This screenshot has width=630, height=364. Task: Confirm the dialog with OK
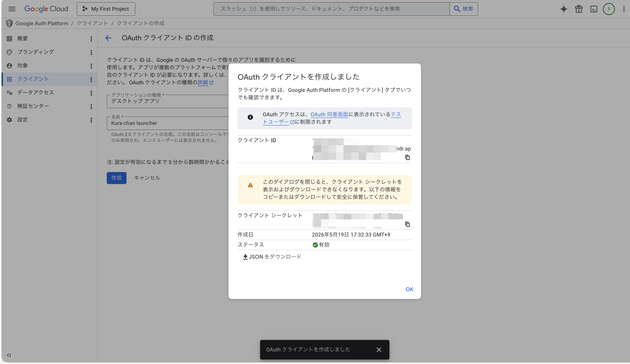(x=409, y=289)
